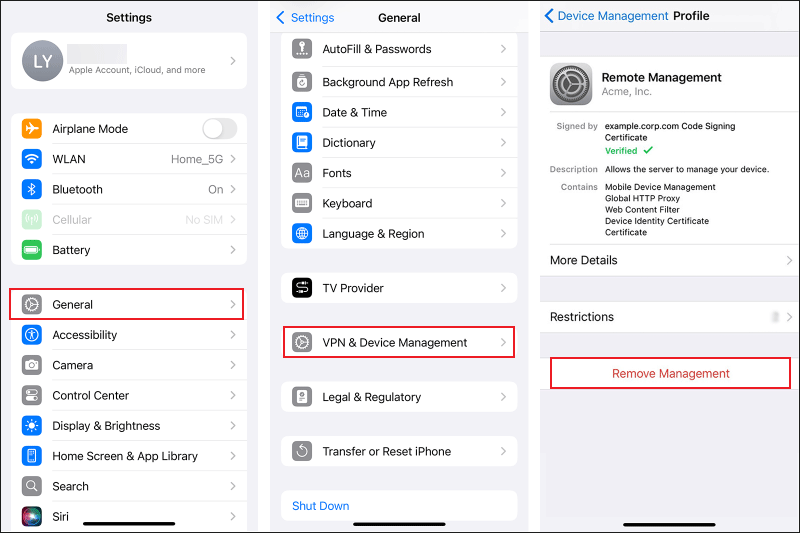
Task: Tap the Bluetooth icon
Action: tap(32, 189)
